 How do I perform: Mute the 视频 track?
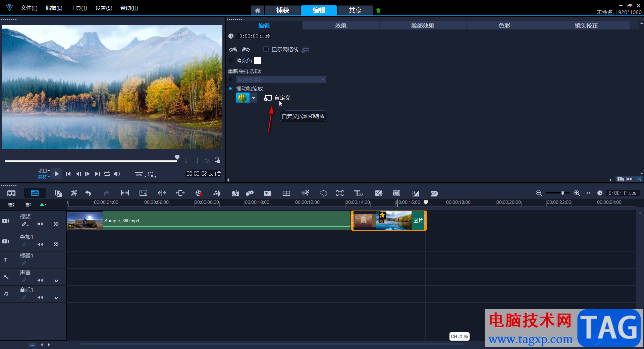click(x=40, y=224)
